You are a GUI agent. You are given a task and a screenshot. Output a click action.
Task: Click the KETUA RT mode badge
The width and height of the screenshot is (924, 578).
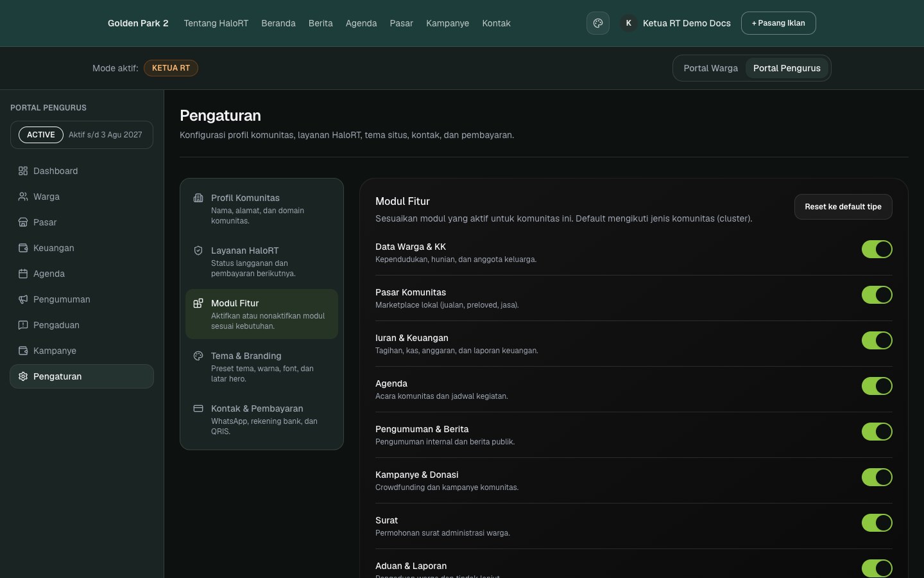tap(171, 68)
